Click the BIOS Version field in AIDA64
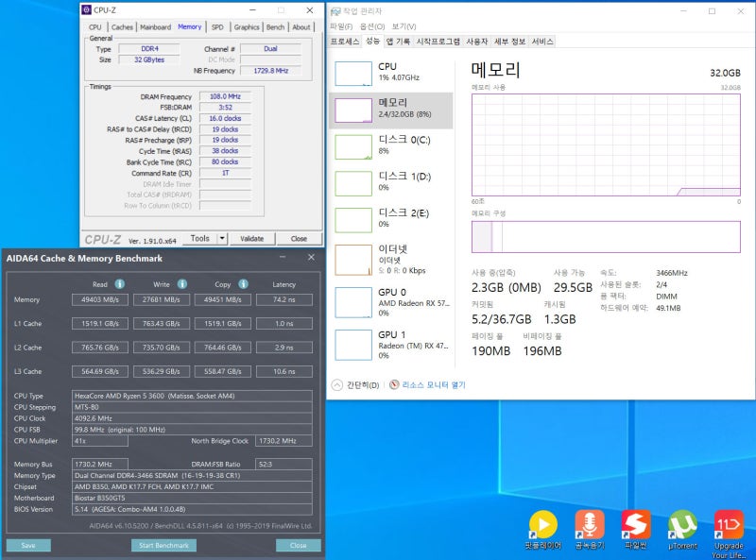The image size is (756, 560). (x=192, y=509)
